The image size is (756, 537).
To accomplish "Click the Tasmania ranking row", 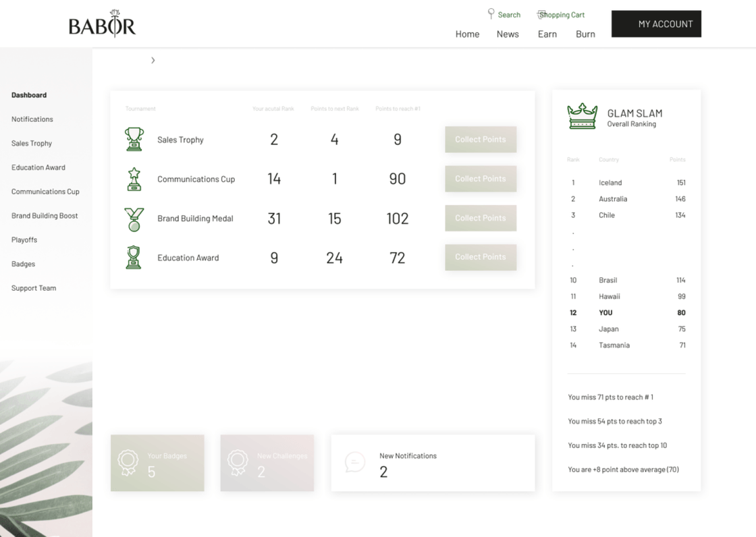I will tap(627, 345).
